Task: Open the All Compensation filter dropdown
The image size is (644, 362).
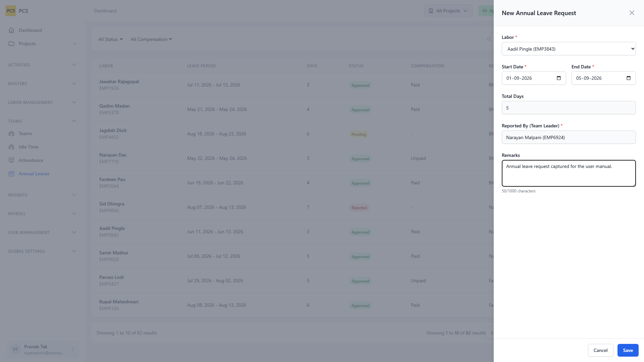Action: (151, 39)
